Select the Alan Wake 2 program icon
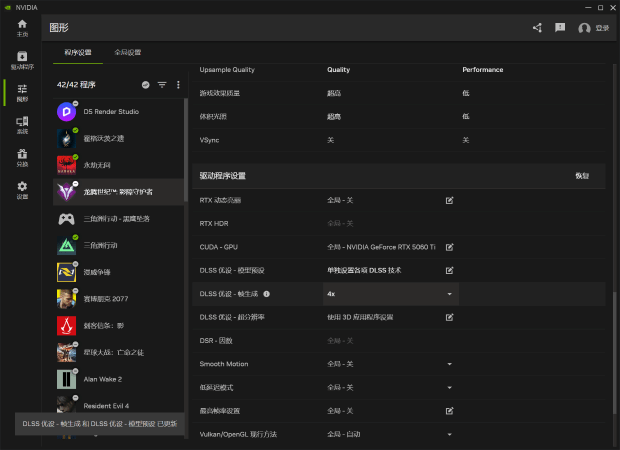Viewport: 620px width, 450px height. pyautogui.click(x=66, y=379)
